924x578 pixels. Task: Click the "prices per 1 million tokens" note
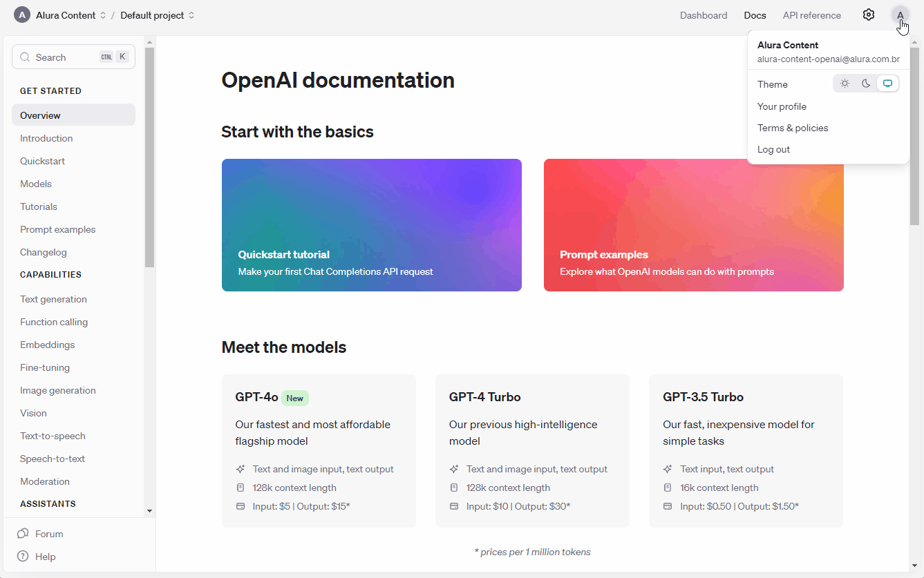click(532, 552)
